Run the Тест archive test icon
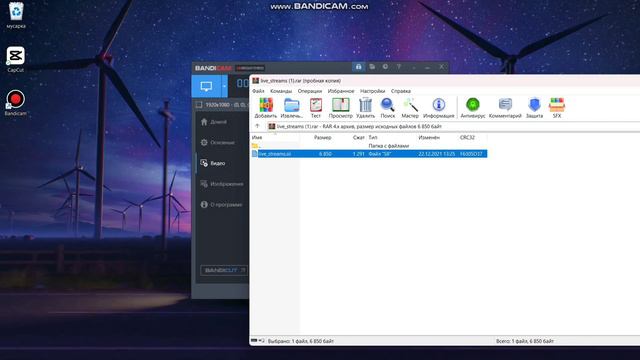The image size is (640, 360). click(x=316, y=105)
